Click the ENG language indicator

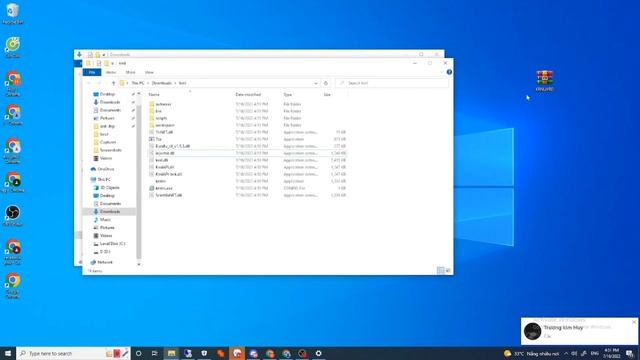(595, 353)
